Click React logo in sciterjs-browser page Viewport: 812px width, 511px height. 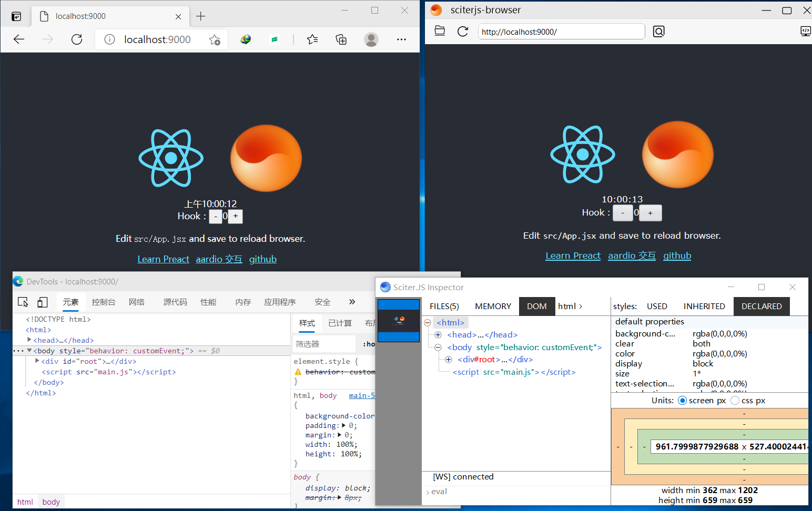pyautogui.click(x=583, y=155)
